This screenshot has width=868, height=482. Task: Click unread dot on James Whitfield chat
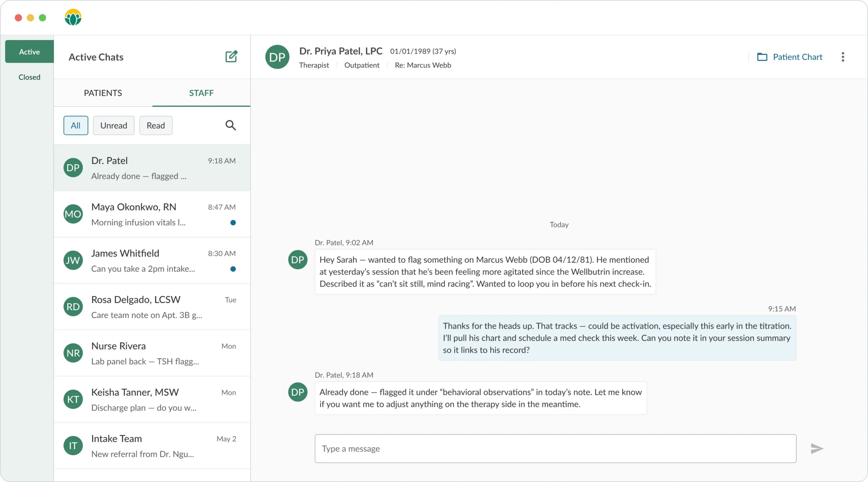[x=233, y=269]
